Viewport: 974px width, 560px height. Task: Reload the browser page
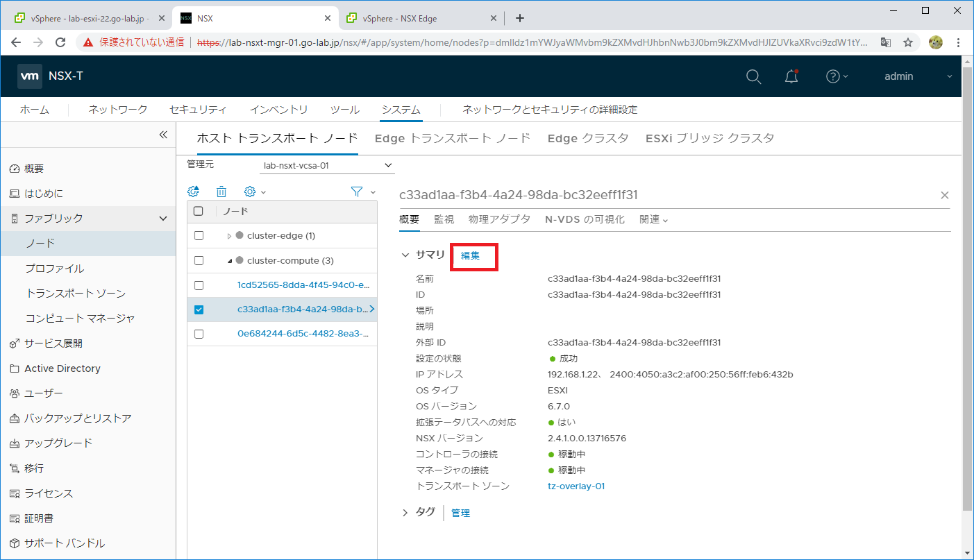[x=60, y=42]
